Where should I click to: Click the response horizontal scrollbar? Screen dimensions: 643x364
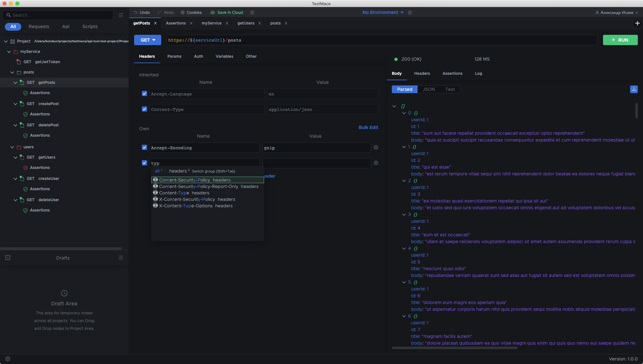click(454, 348)
